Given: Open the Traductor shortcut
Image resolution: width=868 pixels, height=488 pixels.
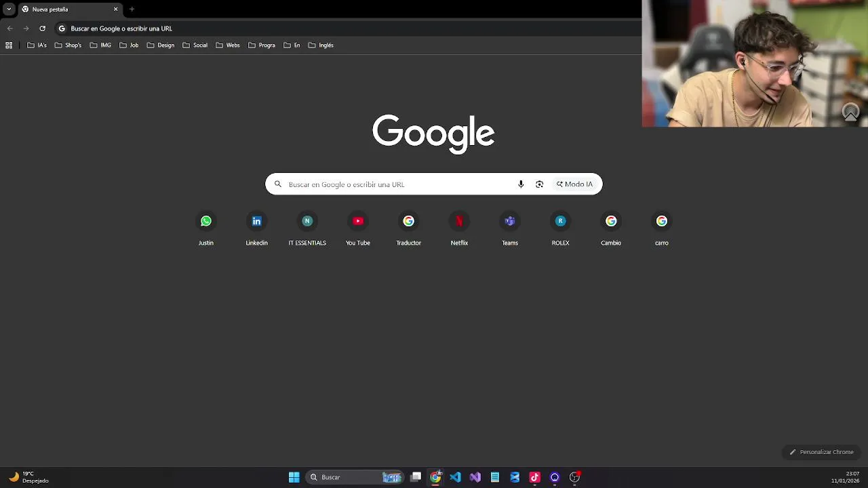Looking at the screenshot, I should click(x=408, y=228).
